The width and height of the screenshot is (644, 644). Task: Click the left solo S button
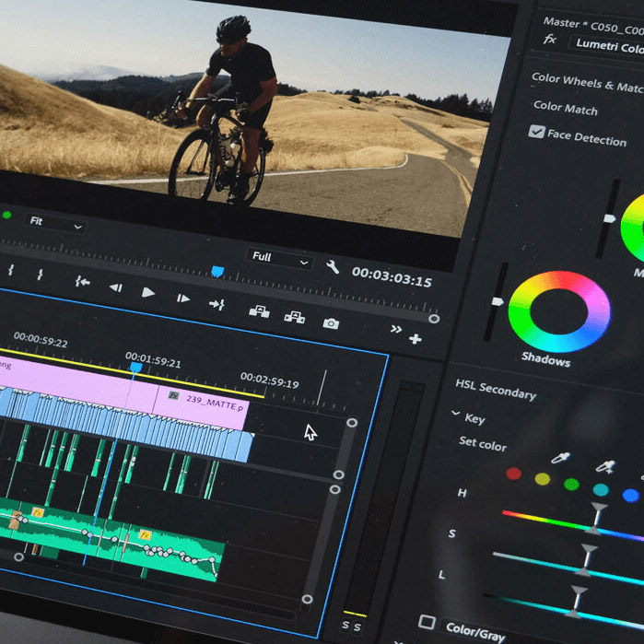345,625
